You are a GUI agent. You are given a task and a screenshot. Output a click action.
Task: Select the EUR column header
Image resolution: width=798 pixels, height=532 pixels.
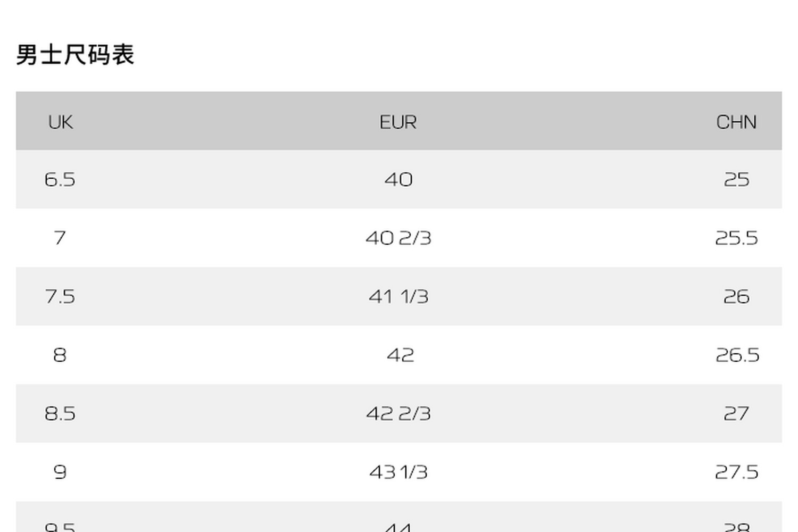pos(398,122)
